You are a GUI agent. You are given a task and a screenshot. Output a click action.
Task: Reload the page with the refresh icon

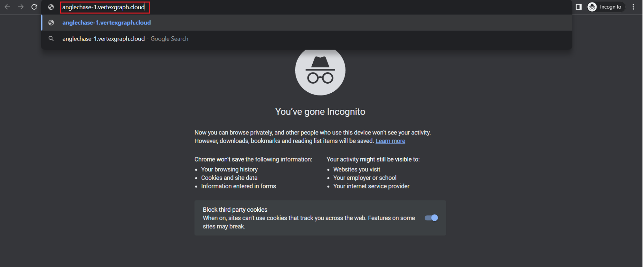click(x=34, y=7)
